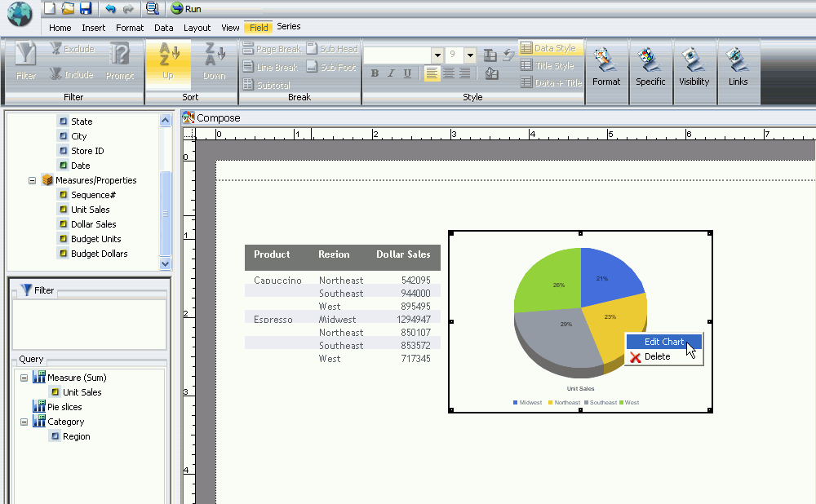Undo the last action
816x504 pixels.
click(110, 9)
